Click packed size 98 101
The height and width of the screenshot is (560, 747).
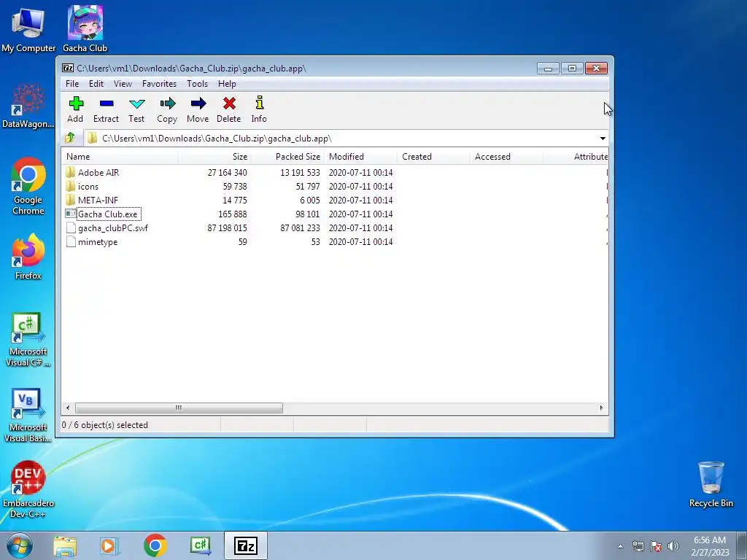(307, 214)
